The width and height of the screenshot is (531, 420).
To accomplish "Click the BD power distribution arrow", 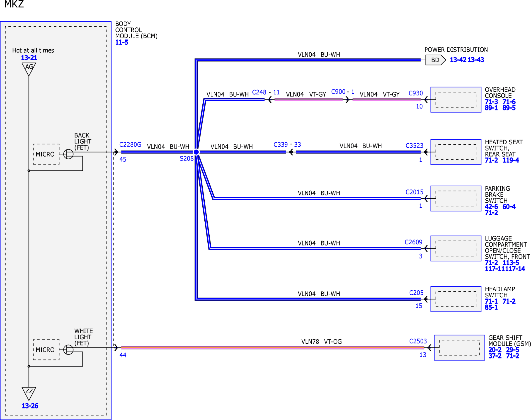I will pyautogui.click(x=436, y=60).
